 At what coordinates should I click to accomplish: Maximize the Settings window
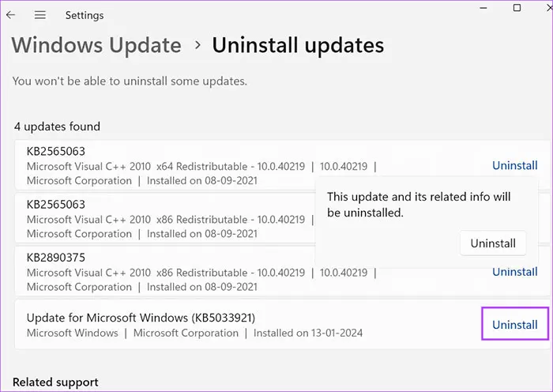(517, 8)
